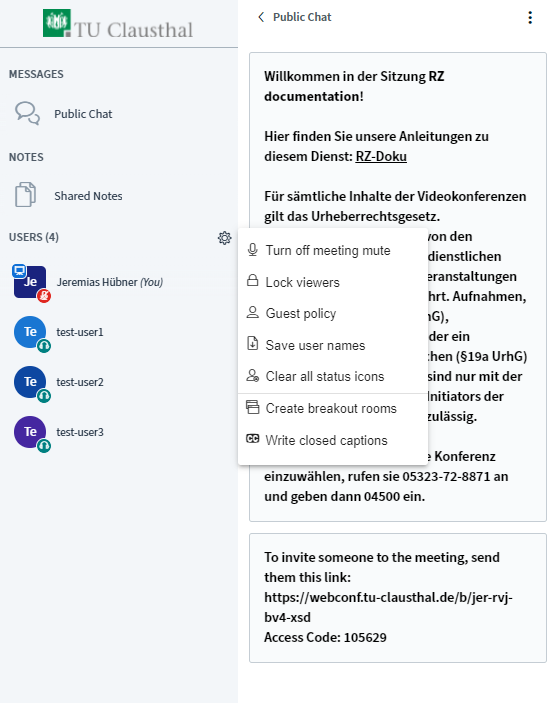Open the manage users gear icon

click(x=225, y=238)
